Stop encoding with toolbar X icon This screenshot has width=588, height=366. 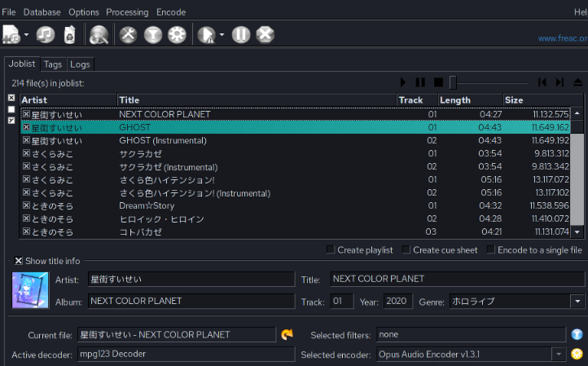(x=265, y=34)
